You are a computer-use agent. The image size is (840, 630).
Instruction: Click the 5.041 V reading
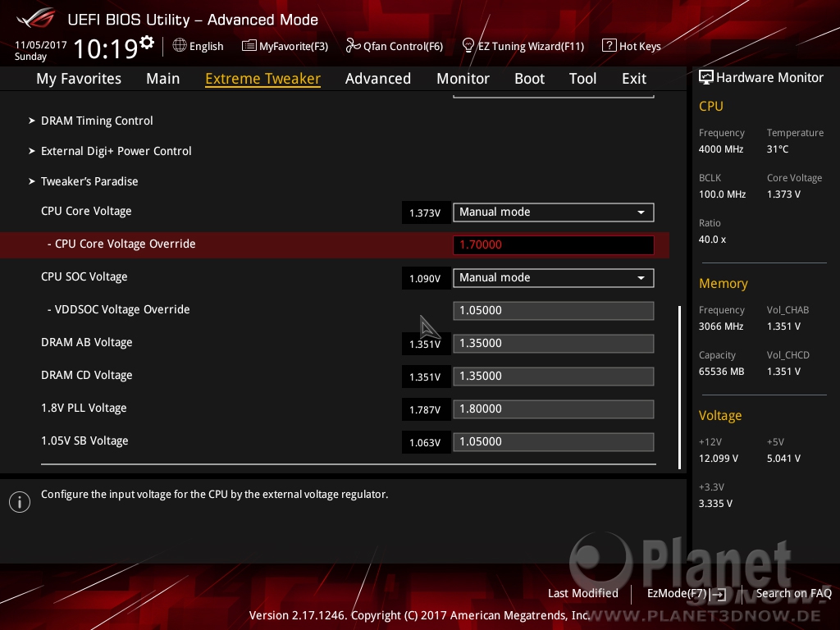click(783, 459)
